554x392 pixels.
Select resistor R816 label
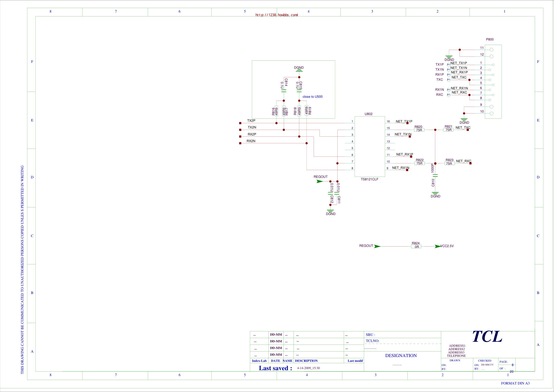coord(273,111)
